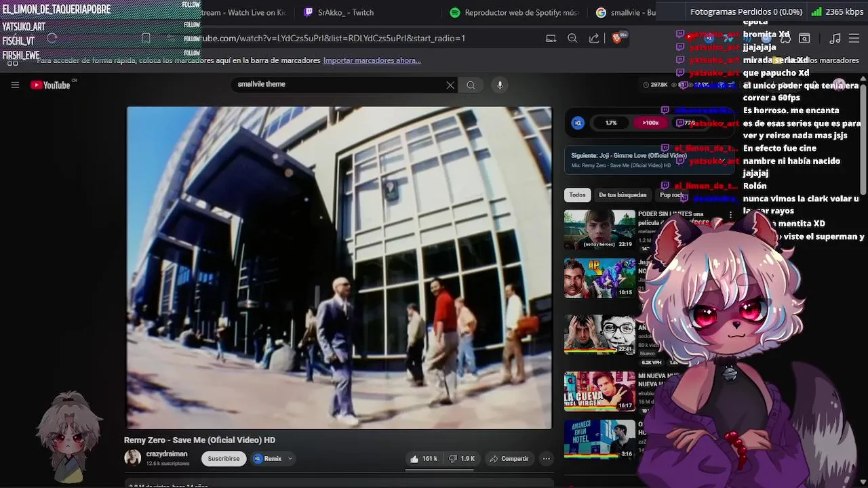Open the 10:15 video thumbnail

pyautogui.click(x=599, y=278)
